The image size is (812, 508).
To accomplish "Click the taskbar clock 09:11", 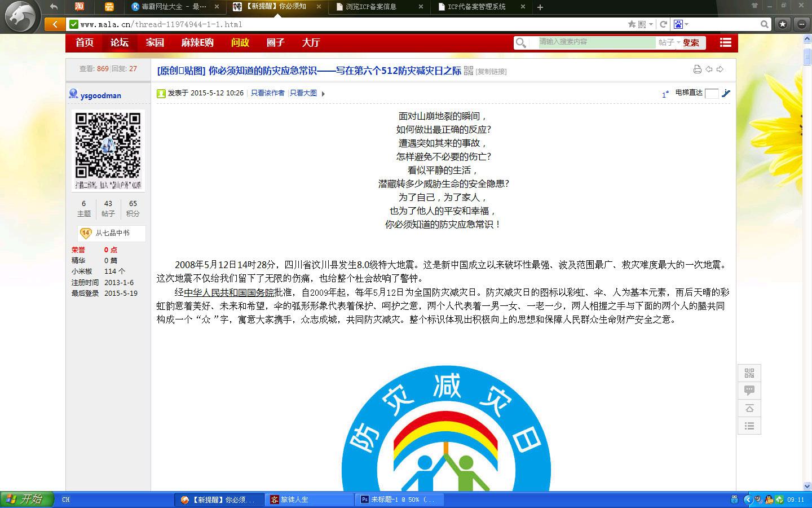I will click(x=796, y=500).
